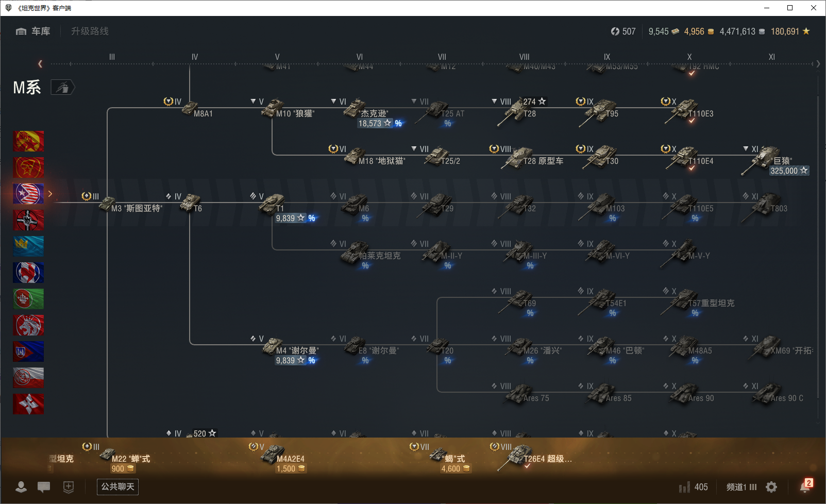Select the red flag with yellow circle and star

[28, 141]
